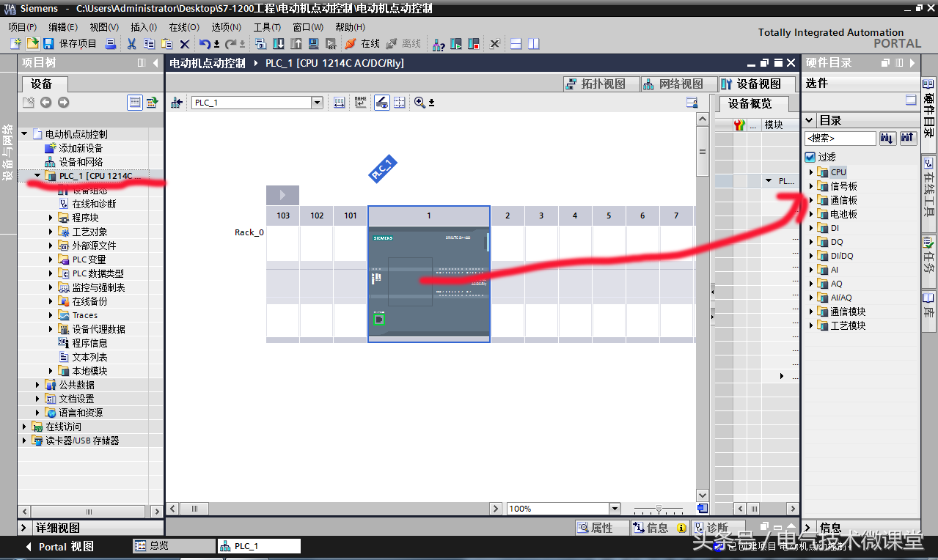Viewport: 938px width, 560px height.
Task: Collapse the 目录 section chevron
Action: point(810,120)
